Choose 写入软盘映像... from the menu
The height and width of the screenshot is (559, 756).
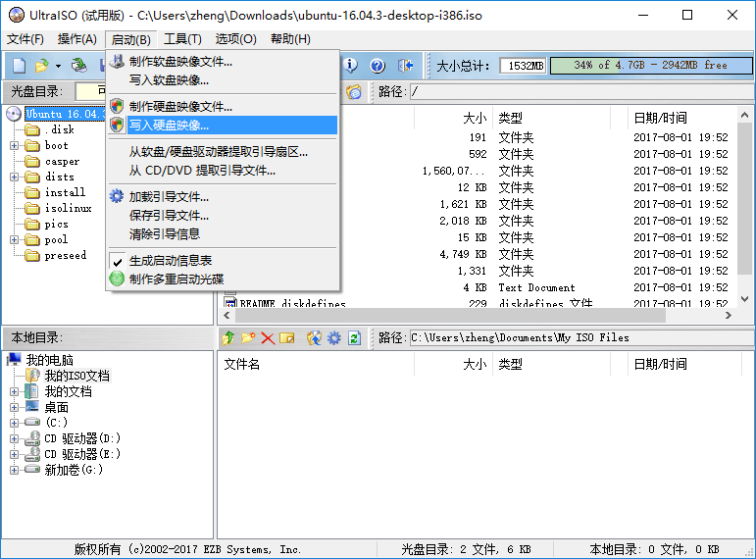(223, 80)
